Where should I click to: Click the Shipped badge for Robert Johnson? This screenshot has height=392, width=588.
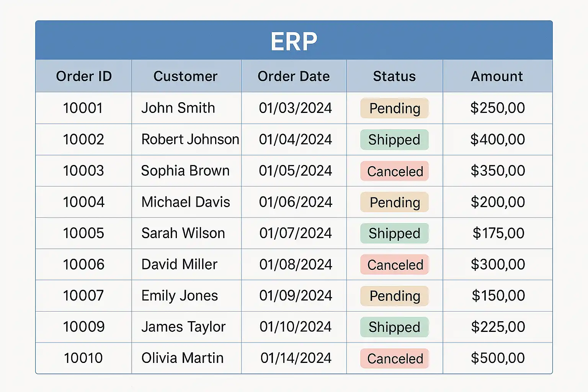pos(394,140)
